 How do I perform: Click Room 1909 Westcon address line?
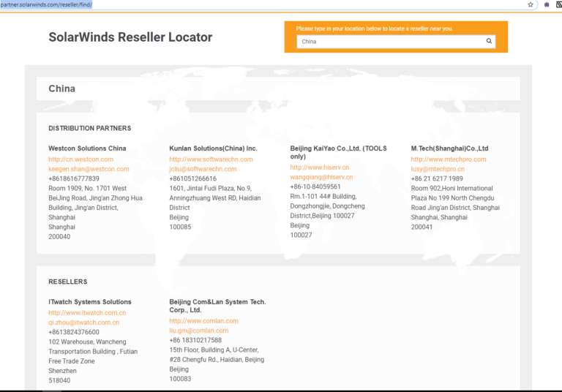coord(88,188)
